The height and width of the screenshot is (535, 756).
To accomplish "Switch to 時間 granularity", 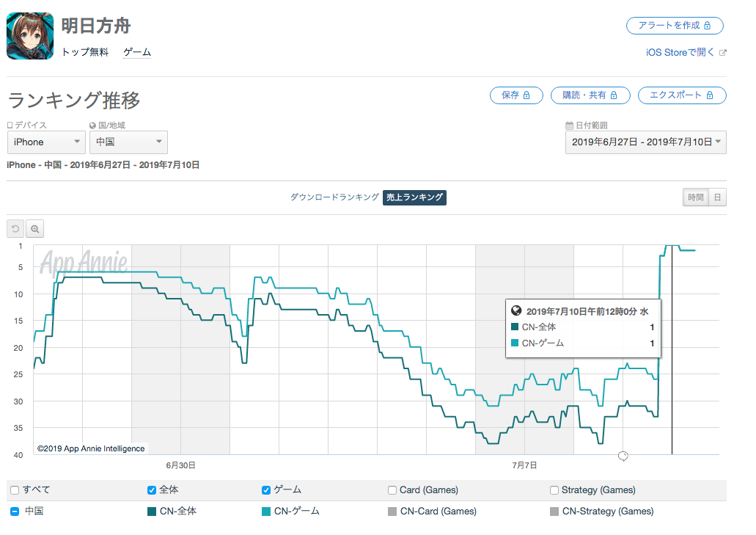I will point(696,197).
